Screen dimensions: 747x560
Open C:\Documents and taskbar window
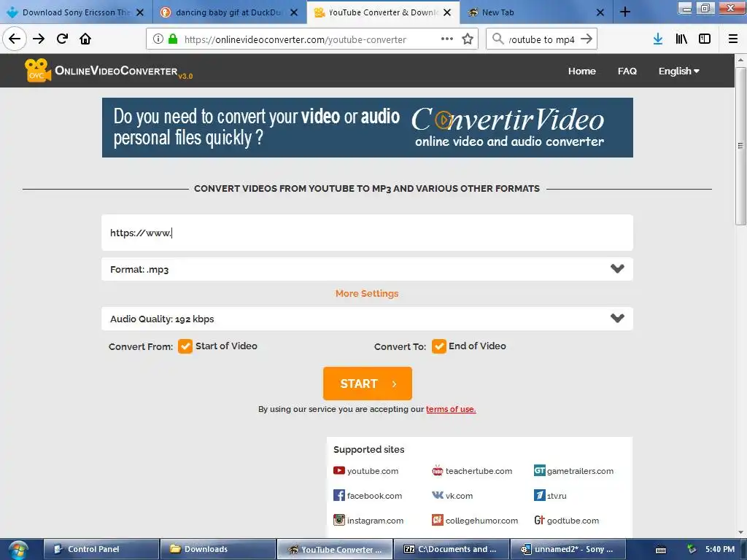tap(451, 549)
